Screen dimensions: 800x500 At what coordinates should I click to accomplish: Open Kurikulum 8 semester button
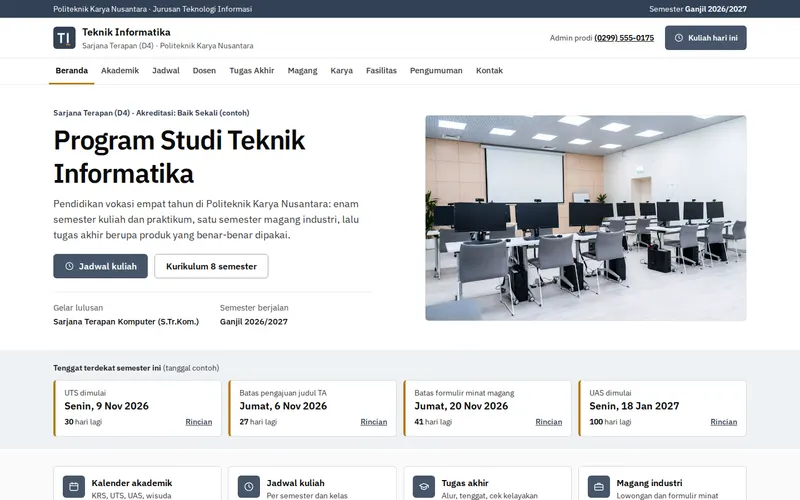coord(211,266)
